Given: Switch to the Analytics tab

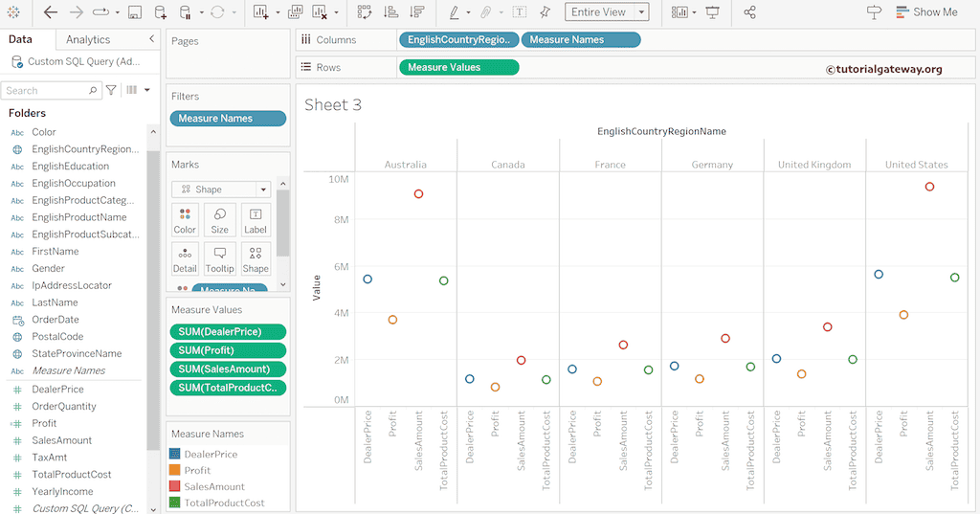Looking at the screenshot, I should pos(88,39).
